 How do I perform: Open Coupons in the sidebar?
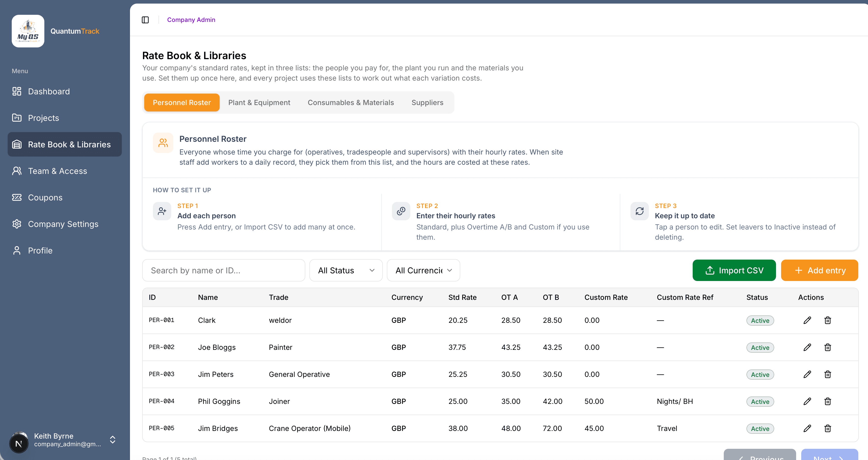[65, 197]
